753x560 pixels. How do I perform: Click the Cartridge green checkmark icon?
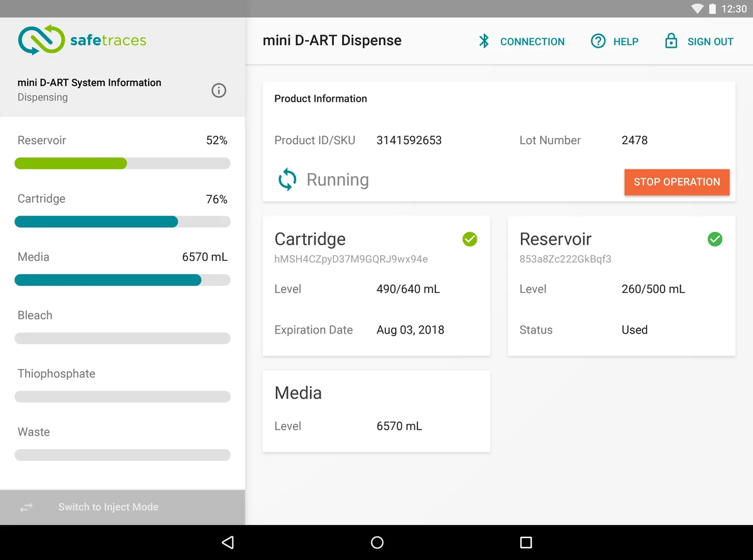coord(469,239)
